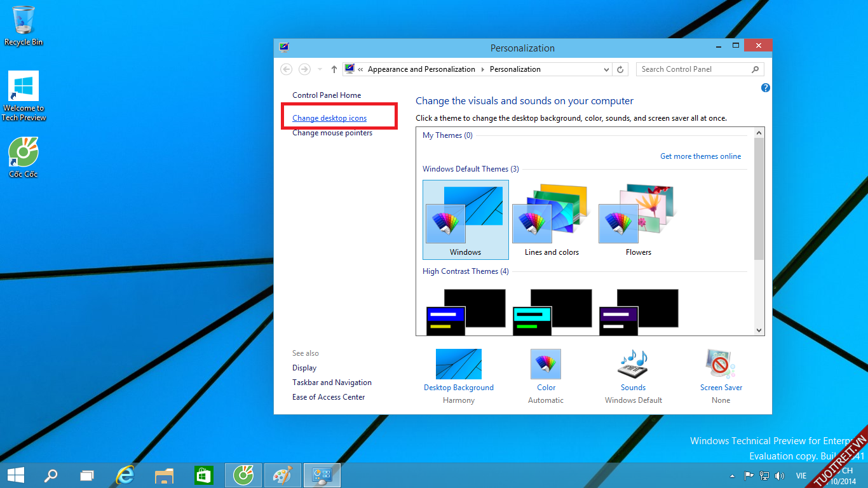Open the recent locations dropdown arrow

[320, 69]
